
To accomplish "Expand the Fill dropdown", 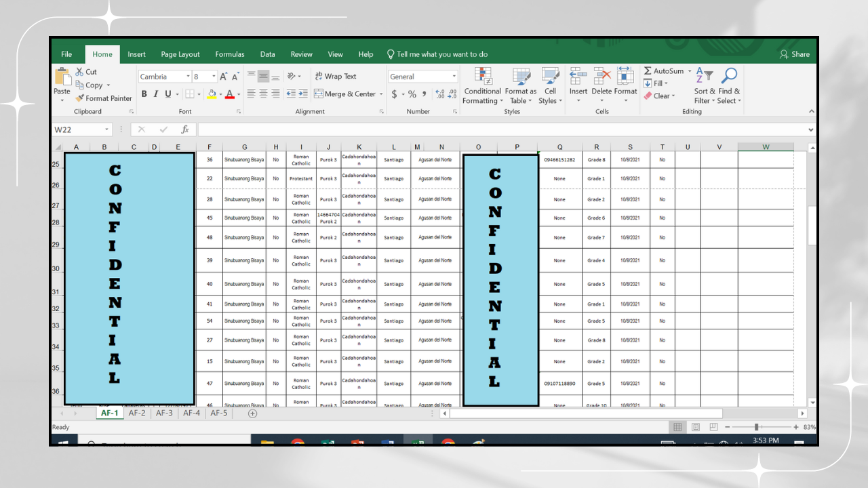I will click(667, 83).
